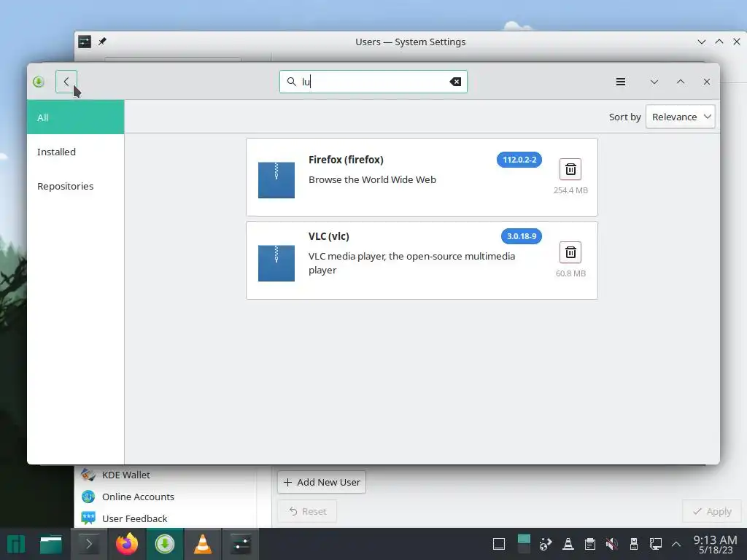Open the terminal from taskbar
The width and height of the screenshot is (747, 560).
[88, 544]
